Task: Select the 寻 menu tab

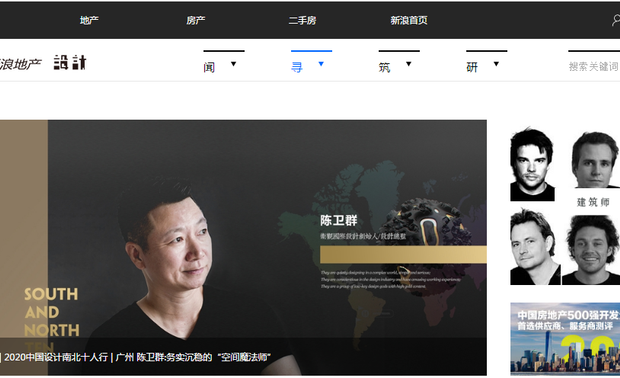Action: click(297, 67)
